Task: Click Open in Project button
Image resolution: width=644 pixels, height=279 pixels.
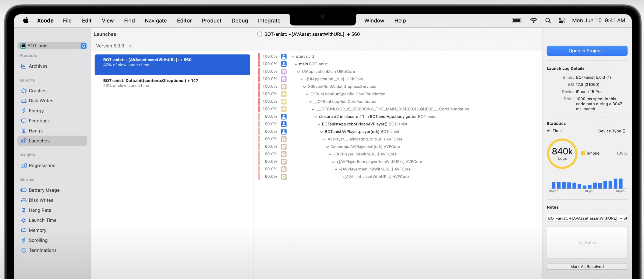Action: coord(587,51)
